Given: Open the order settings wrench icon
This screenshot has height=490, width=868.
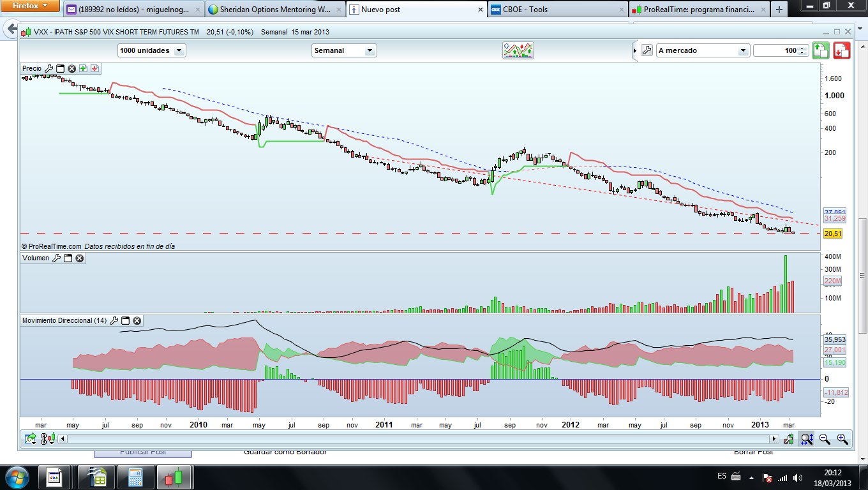Looking at the screenshot, I should coord(646,50).
